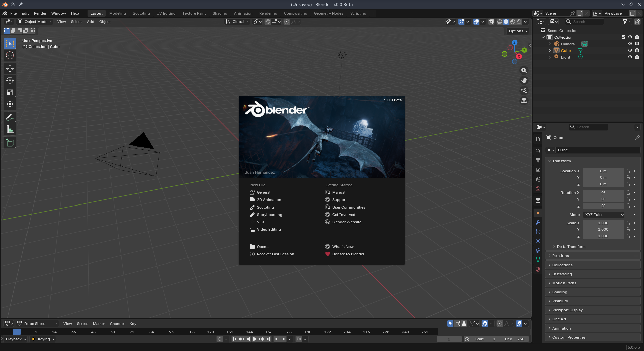This screenshot has height=351, width=644.
Task: Select the Rotate tool
Action: point(10,80)
